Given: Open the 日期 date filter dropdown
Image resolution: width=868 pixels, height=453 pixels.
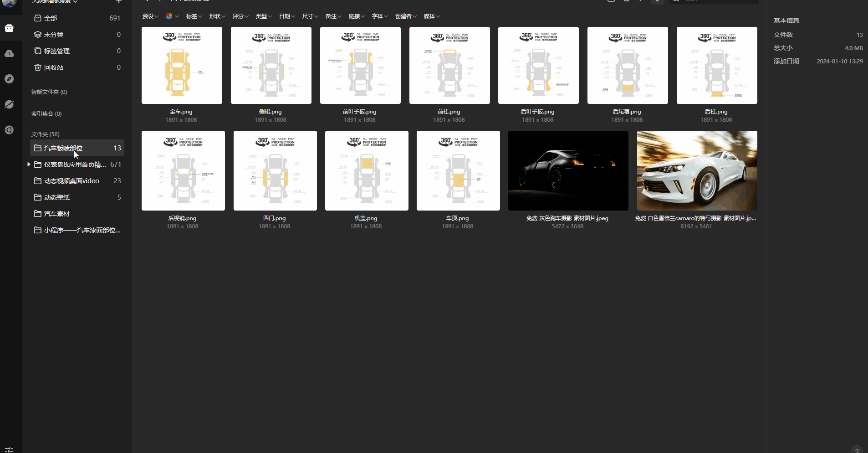Looking at the screenshot, I should pos(287,16).
